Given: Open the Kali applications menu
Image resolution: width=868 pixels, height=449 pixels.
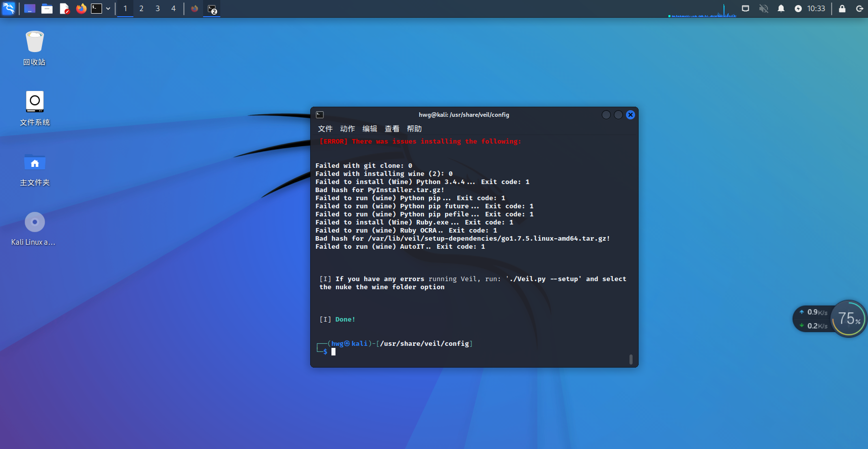Looking at the screenshot, I should pyautogui.click(x=9, y=9).
